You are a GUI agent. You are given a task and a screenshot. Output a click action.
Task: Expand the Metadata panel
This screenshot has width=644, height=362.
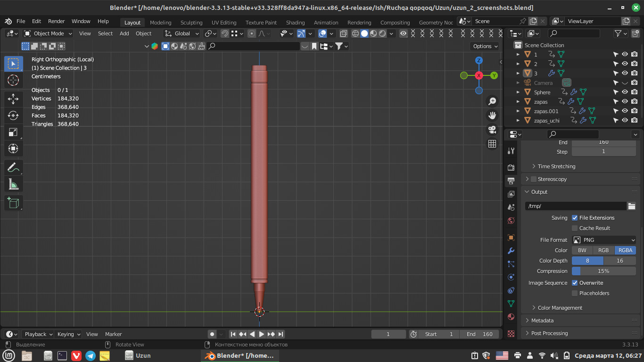(542, 321)
